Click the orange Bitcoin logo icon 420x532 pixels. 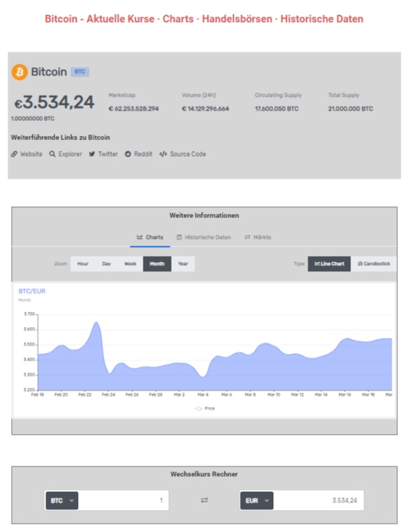pyautogui.click(x=20, y=72)
